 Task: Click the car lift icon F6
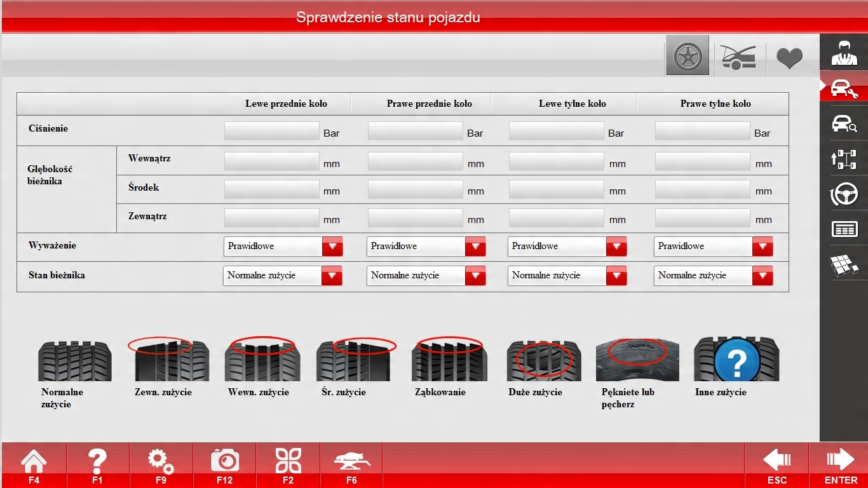pyautogui.click(x=351, y=464)
